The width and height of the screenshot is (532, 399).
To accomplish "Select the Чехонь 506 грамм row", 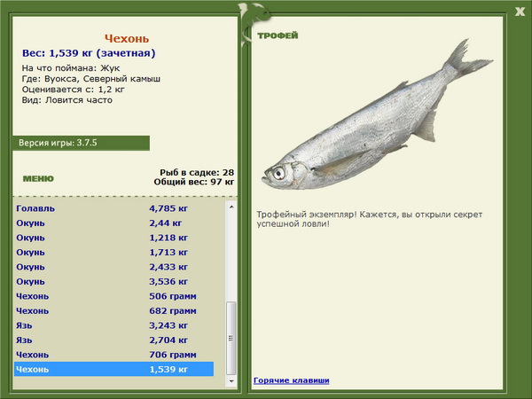I will coord(114,296).
